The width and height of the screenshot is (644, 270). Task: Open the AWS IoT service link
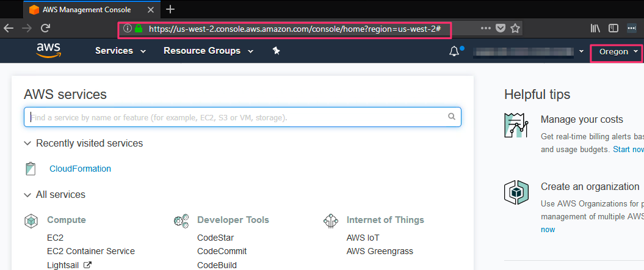click(363, 238)
